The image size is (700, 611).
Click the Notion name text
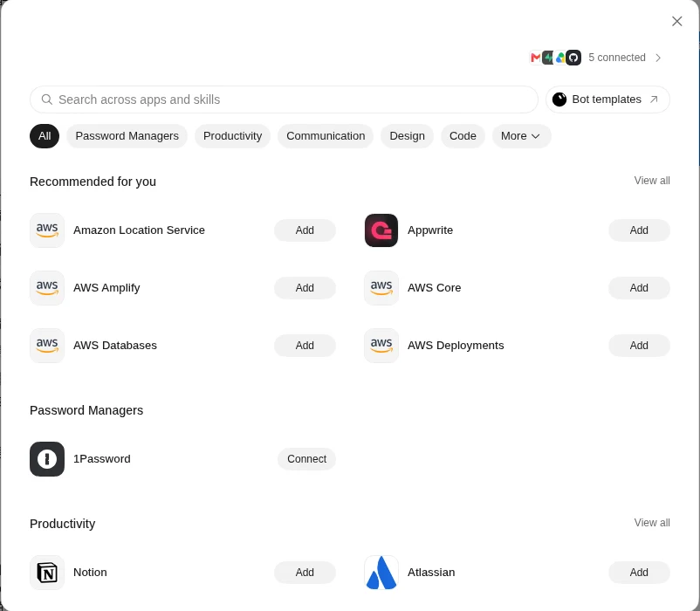click(x=90, y=573)
